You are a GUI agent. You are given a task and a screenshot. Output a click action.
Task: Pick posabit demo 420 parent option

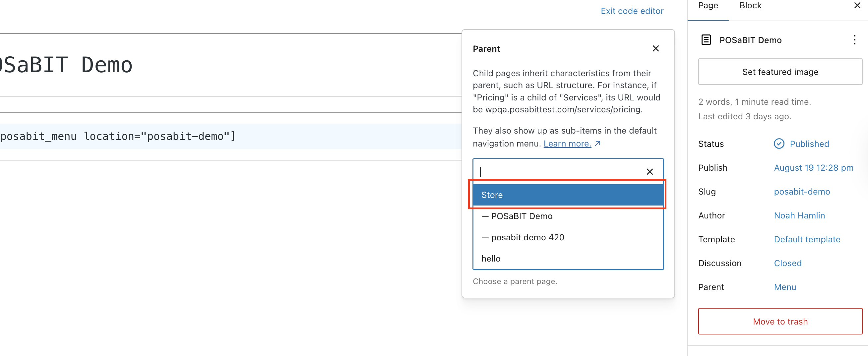coord(568,237)
